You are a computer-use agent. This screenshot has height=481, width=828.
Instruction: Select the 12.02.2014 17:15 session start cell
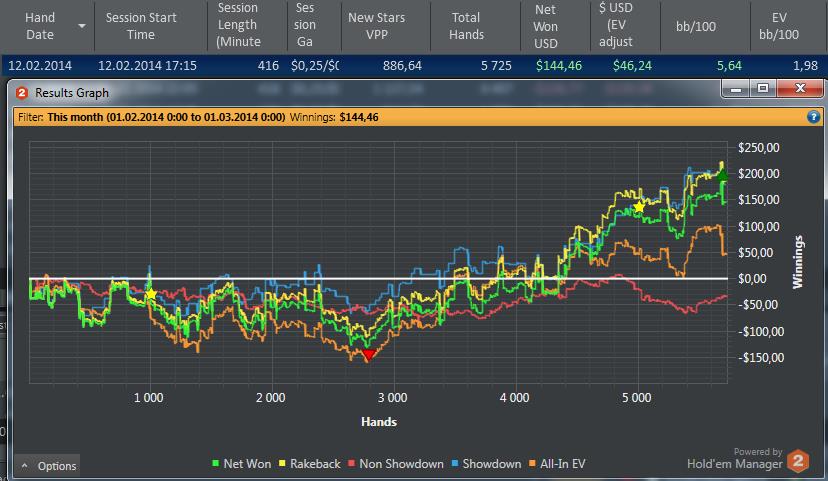(x=147, y=65)
